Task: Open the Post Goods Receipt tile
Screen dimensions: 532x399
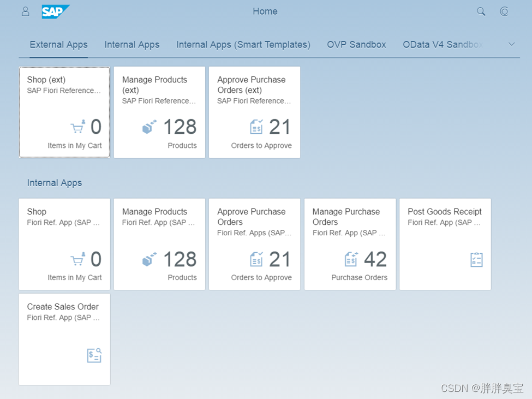Action: click(445, 244)
